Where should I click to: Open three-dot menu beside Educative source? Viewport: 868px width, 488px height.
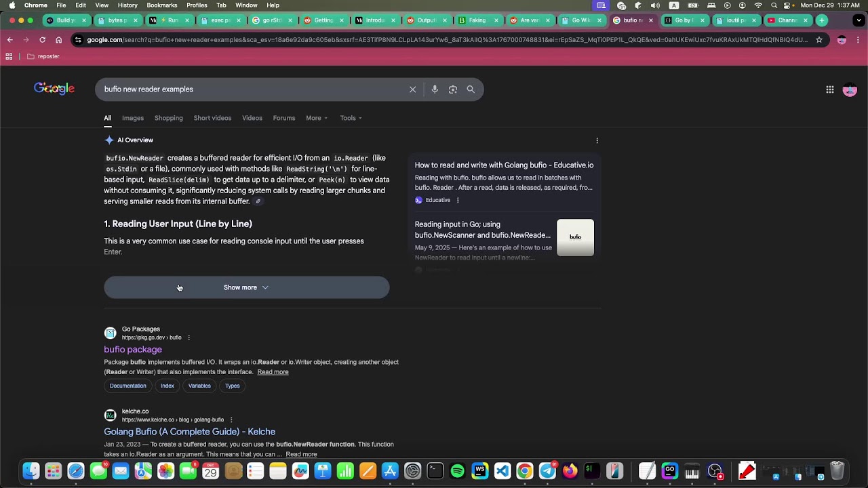click(x=458, y=200)
